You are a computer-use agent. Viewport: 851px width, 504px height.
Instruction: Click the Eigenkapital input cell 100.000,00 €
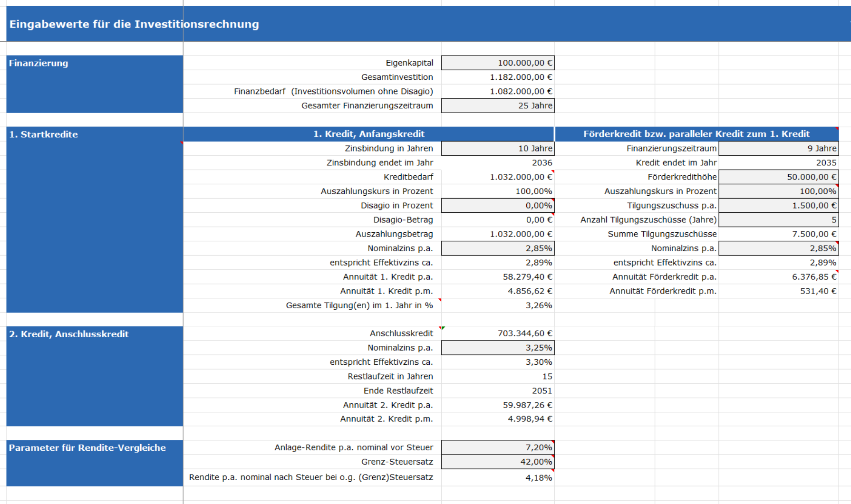point(498,63)
